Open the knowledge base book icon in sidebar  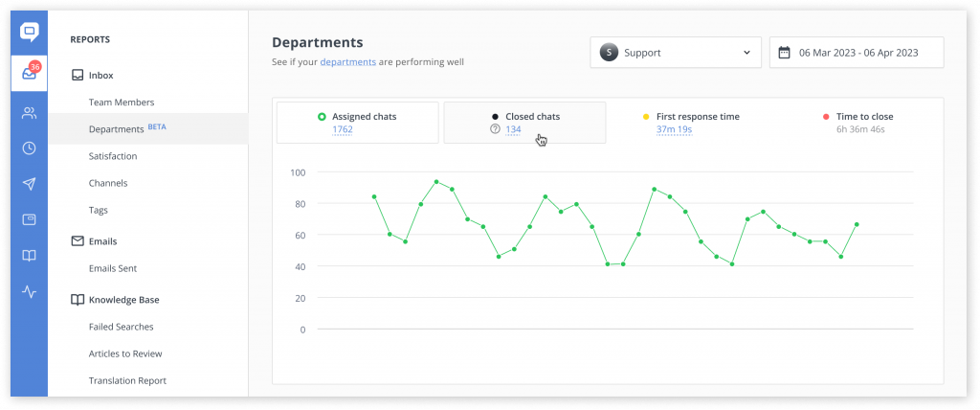30,256
